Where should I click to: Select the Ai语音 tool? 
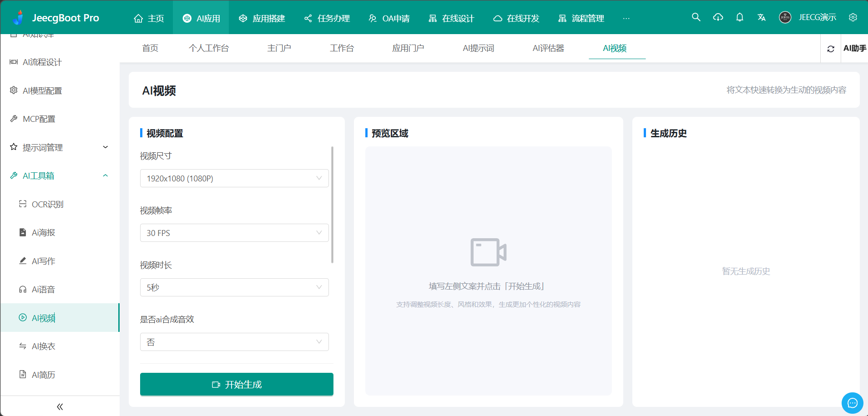click(43, 289)
